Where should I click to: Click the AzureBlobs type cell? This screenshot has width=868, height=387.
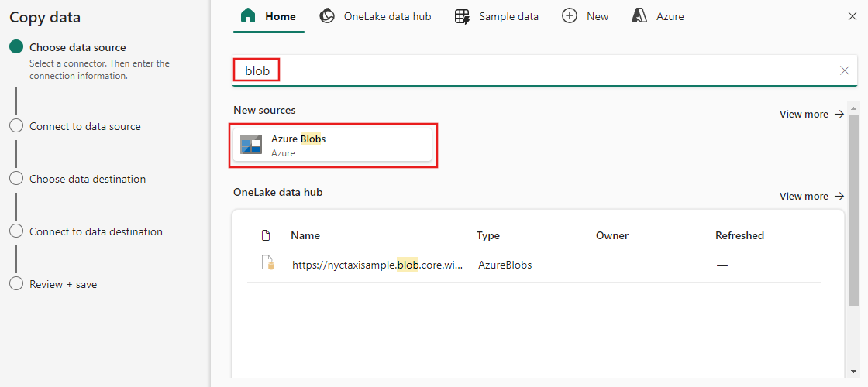(x=505, y=265)
